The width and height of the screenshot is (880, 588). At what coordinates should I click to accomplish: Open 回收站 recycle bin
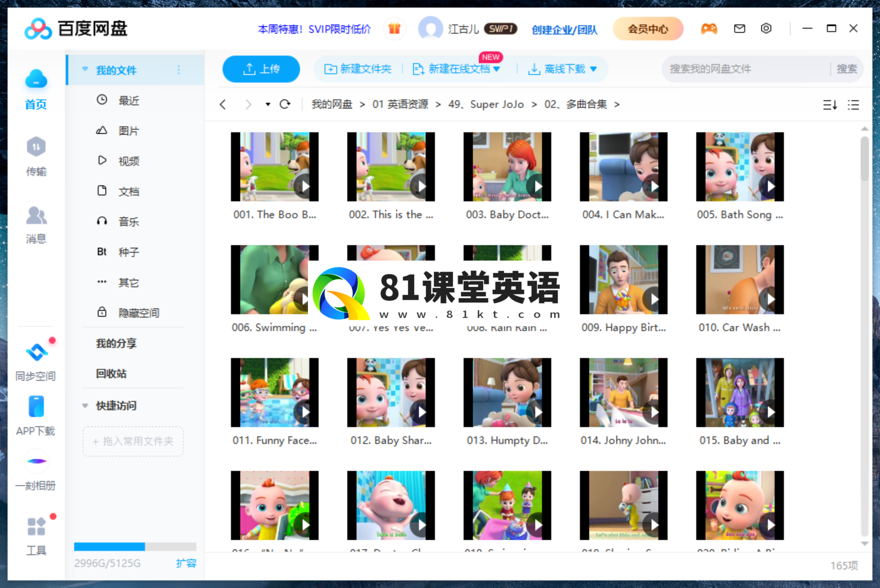click(111, 373)
